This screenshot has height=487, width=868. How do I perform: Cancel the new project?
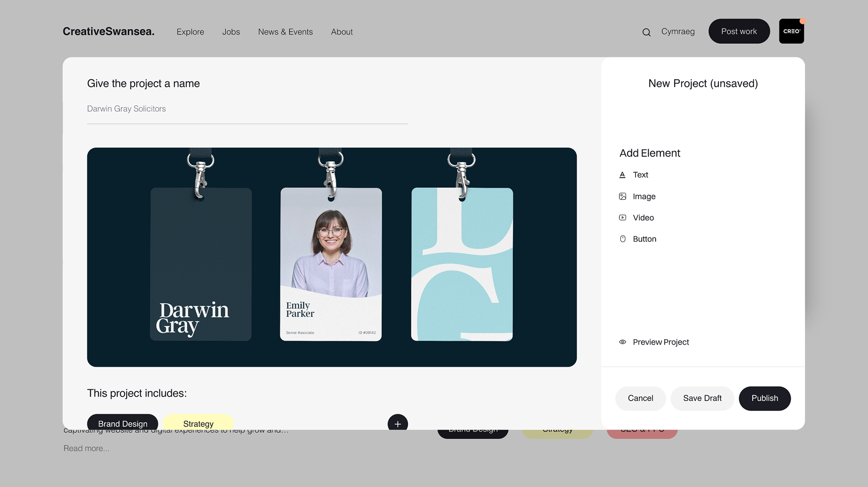(x=640, y=398)
